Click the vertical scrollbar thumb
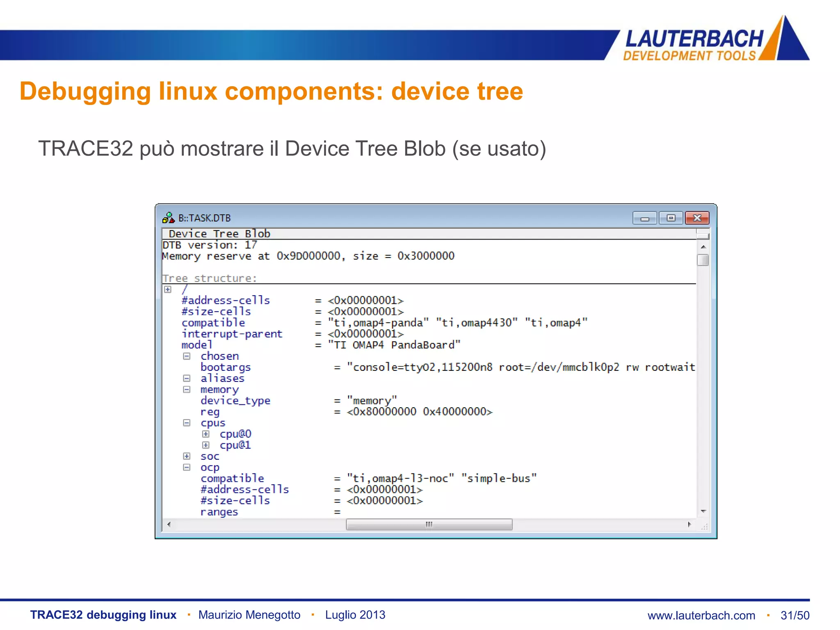The height and width of the screenshot is (630, 840). point(703,260)
